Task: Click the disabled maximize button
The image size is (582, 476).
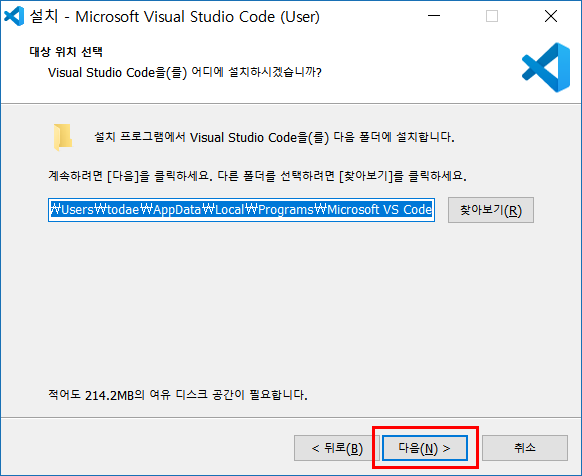Action: pyautogui.click(x=492, y=16)
